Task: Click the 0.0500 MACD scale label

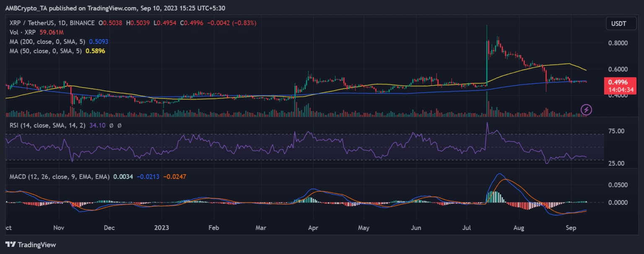Action: 618,185
